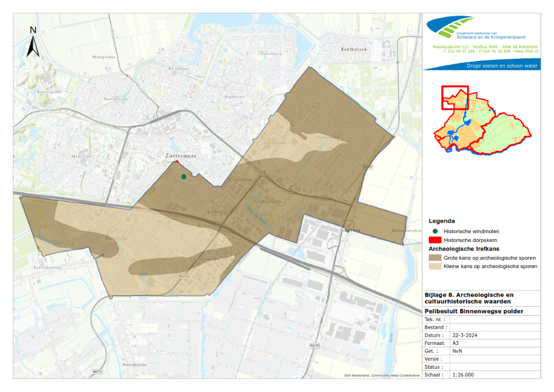Viewport: 554px width, 392px height.
Task: Click the Formaat value A3
Action: pyautogui.click(x=456, y=343)
